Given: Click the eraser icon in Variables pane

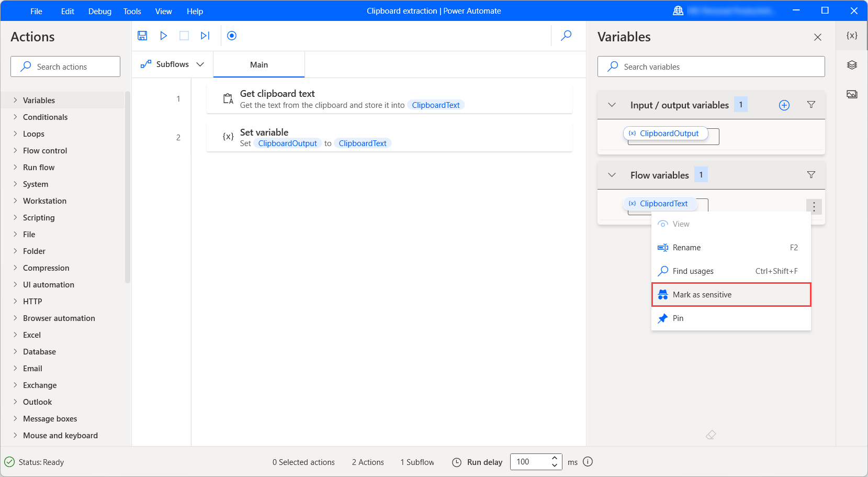Looking at the screenshot, I should click(x=711, y=435).
